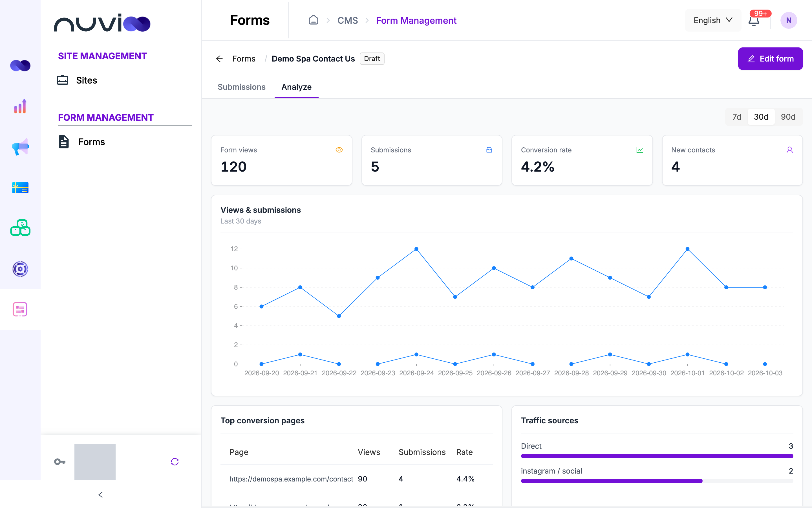Open the notifications bell with 99+ badge
Viewport: 812px width, 508px height.
[754, 21]
